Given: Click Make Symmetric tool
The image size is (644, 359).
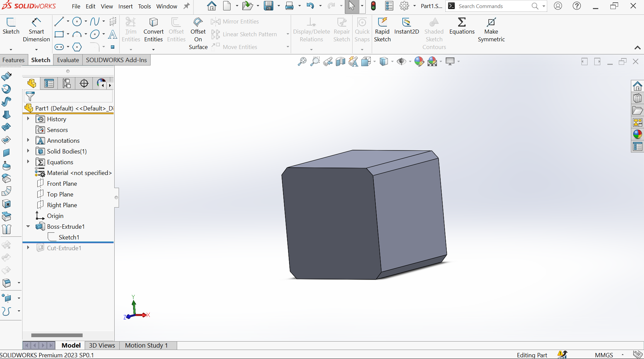Looking at the screenshot, I should [x=491, y=30].
